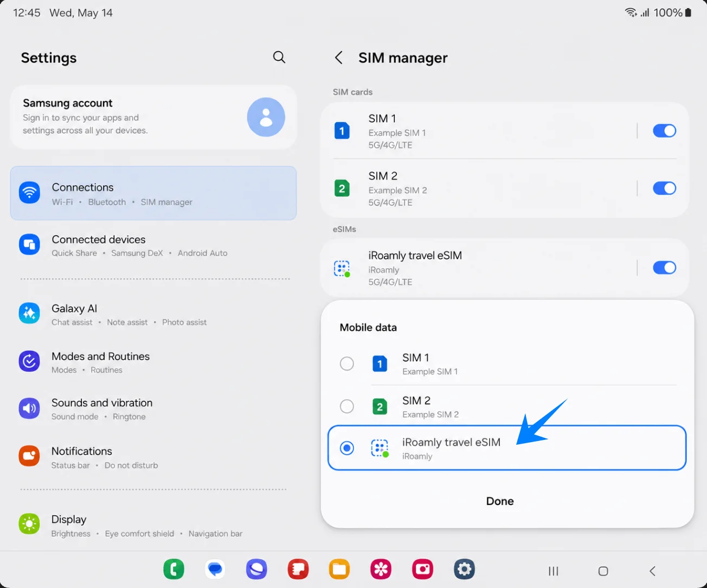Select the Galaxy AI sparkle icon
The image size is (707, 588).
point(30,314)
